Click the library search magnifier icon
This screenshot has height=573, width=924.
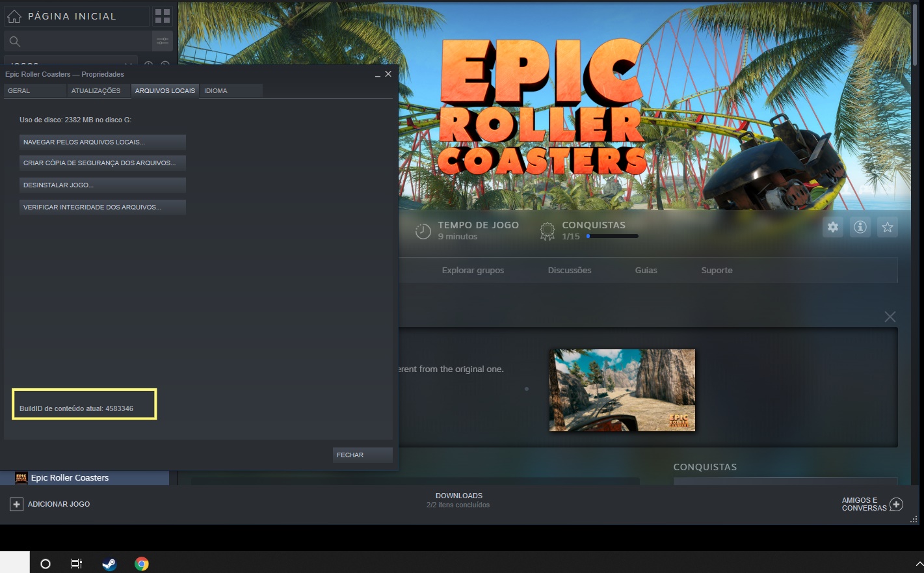(x=15, y=42)
